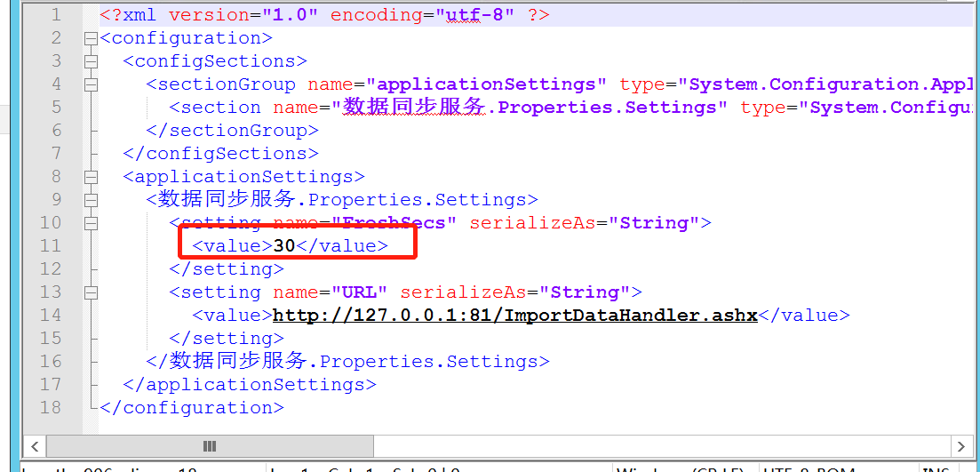The image size is (980, 472).
Task: Click the "utf-8" encoding value on line 1
Action: pyautogui.click(x=474, y=15)
